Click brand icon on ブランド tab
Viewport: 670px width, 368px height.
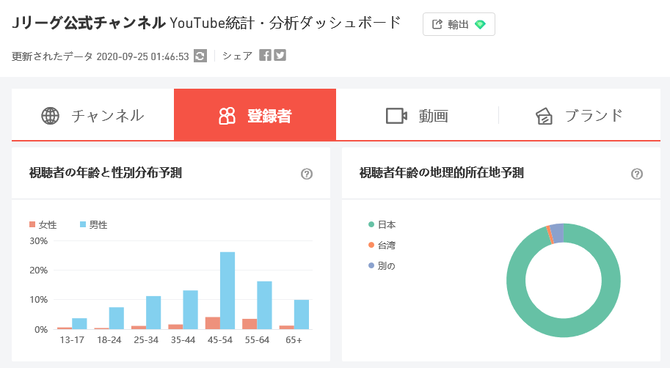(544, 116)
